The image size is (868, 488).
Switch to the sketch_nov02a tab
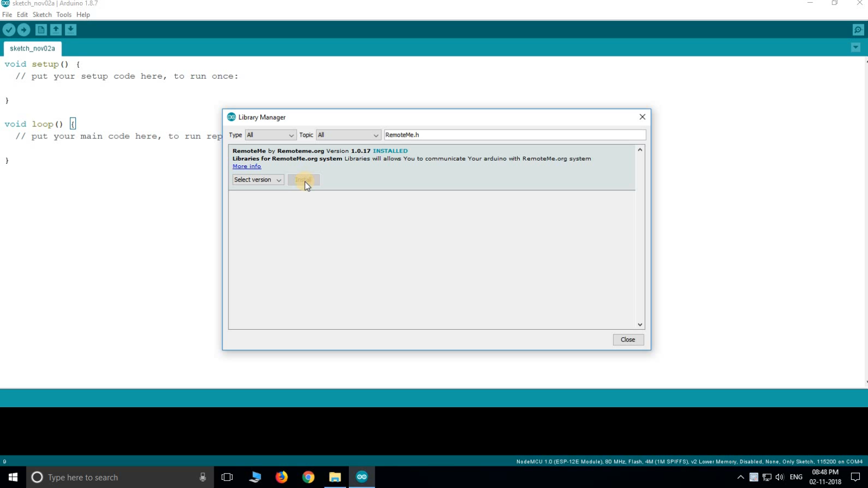click(32, 48)
